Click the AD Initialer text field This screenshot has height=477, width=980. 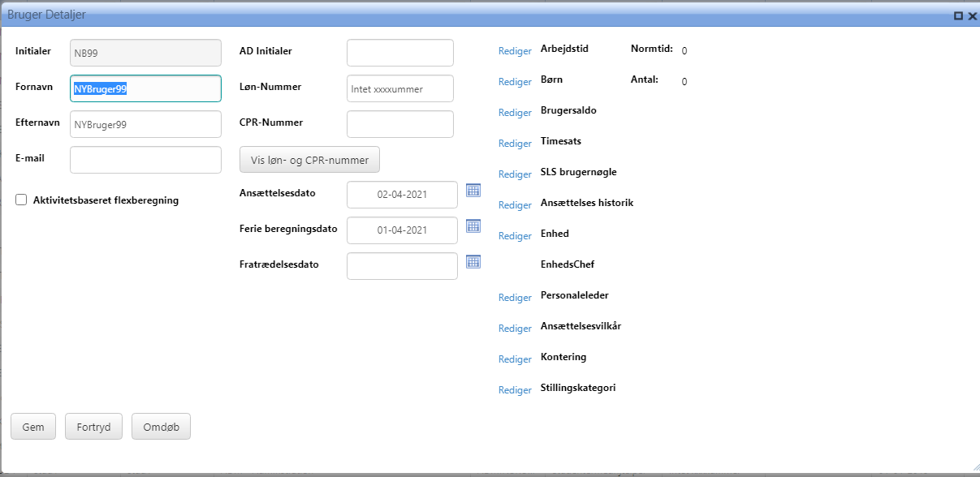(399, 53)
